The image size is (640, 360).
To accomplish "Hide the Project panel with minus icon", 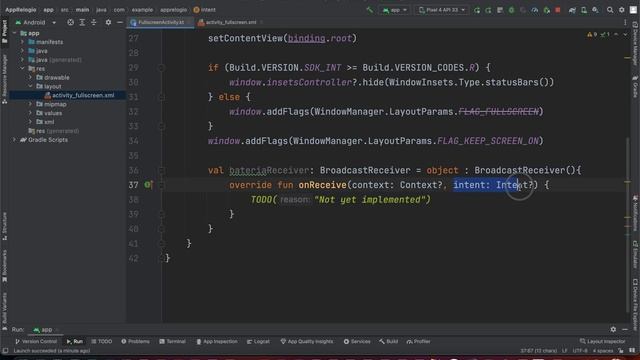I will coord(120,22).
